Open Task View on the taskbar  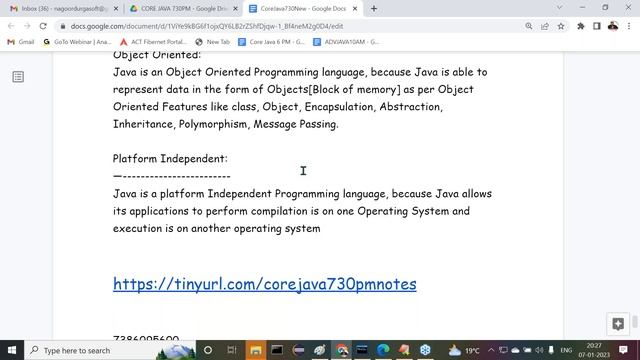point(232,350)
